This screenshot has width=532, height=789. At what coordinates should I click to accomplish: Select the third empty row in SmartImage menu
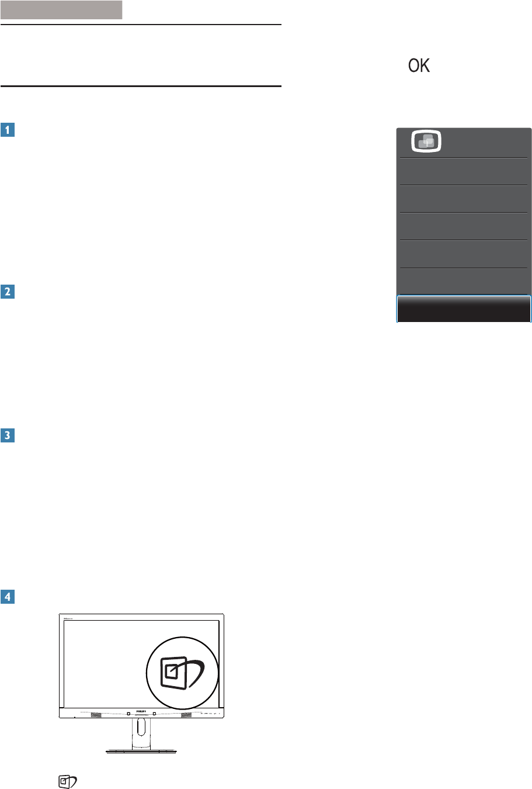pyautogui.click(x=464, y=226)
